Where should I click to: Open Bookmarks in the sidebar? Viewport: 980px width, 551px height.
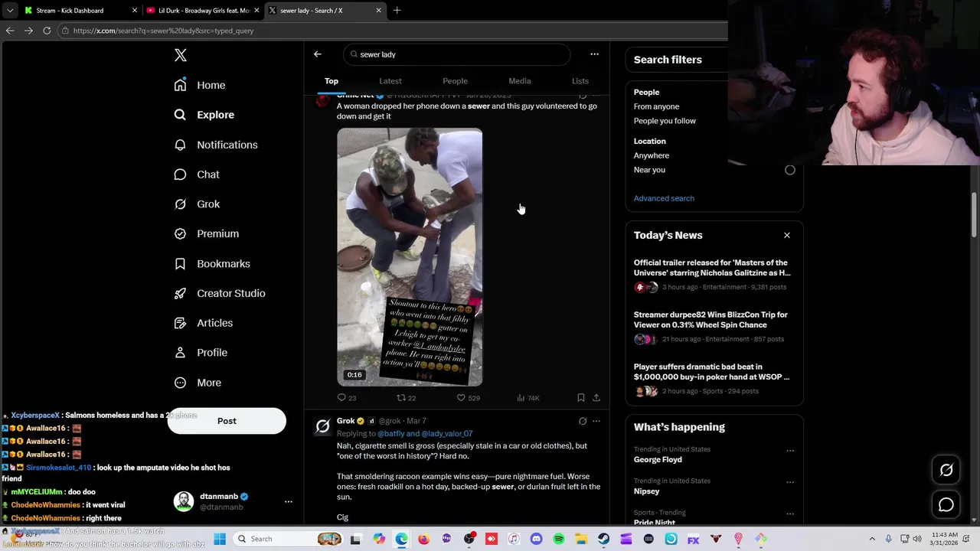click(212, 263)
